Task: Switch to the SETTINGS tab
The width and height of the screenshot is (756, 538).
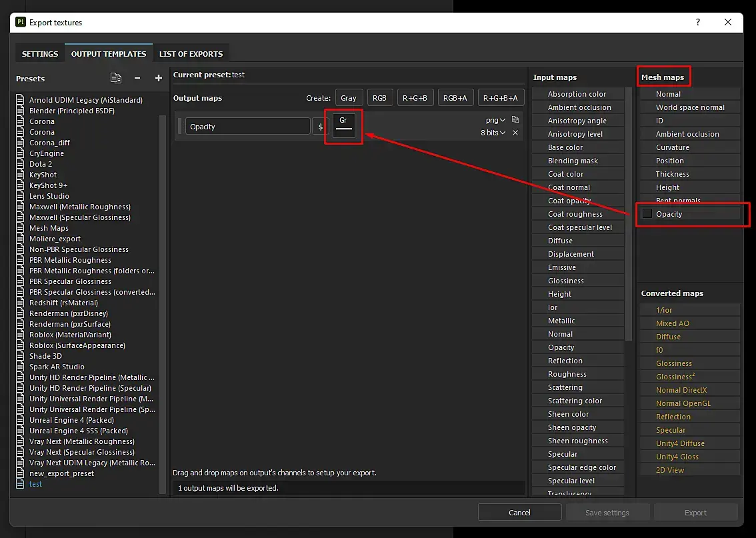Action: pos(40,53)
